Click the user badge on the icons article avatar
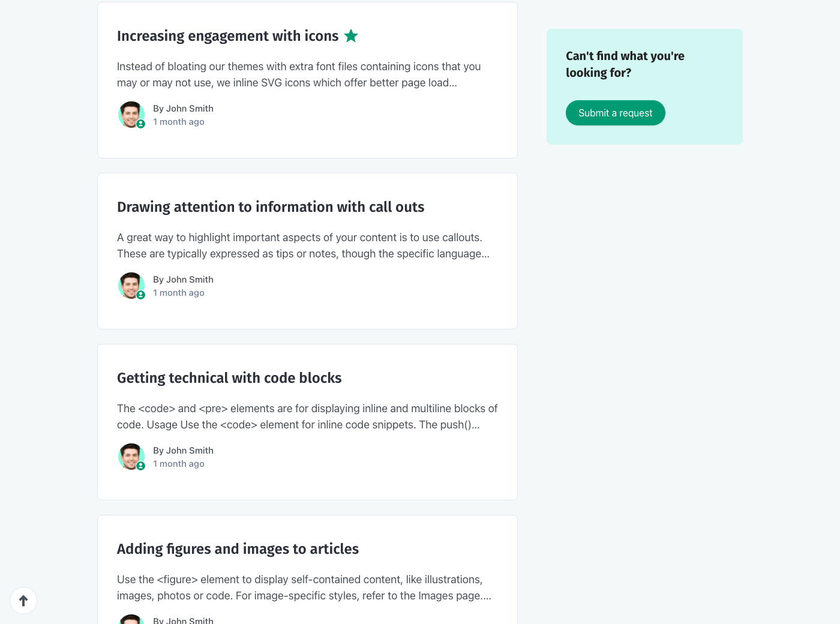This screenshot has height=624, width=840. [x=141, y=124]
